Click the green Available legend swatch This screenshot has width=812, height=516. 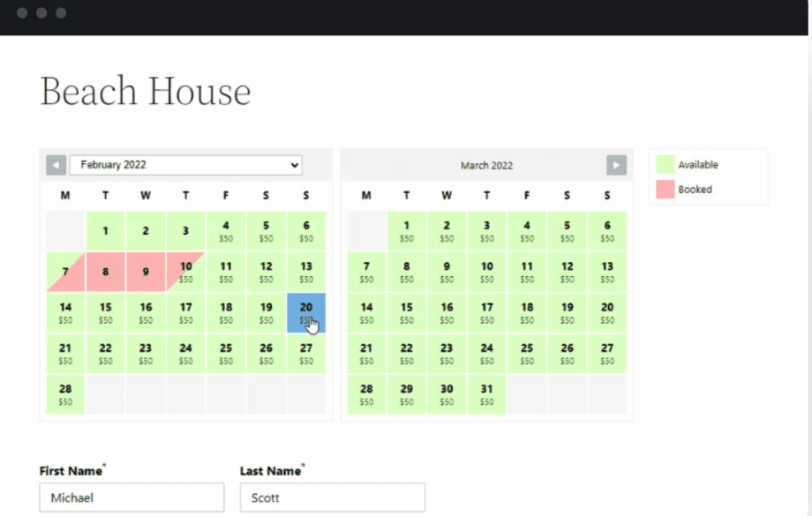(x=665, y=165)
